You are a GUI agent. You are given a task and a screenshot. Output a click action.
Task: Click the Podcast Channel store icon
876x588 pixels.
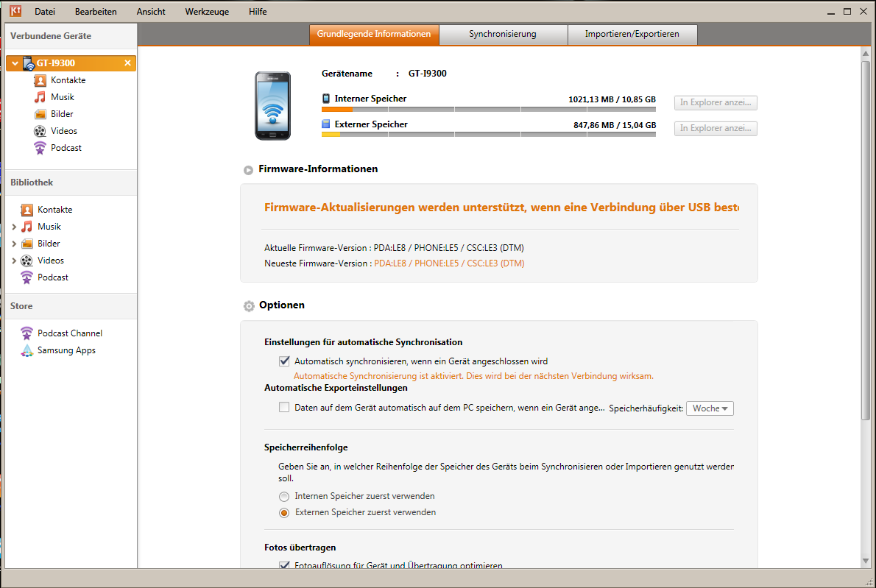coord(27,333)
